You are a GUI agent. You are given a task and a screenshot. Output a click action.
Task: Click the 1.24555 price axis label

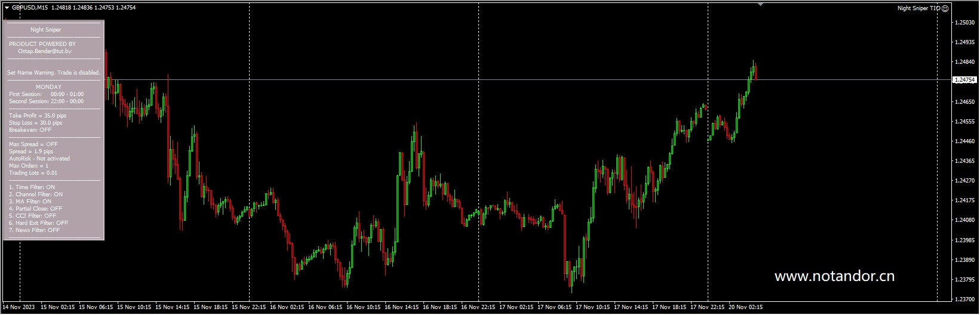pyautogui.click(x=965, y=122)
